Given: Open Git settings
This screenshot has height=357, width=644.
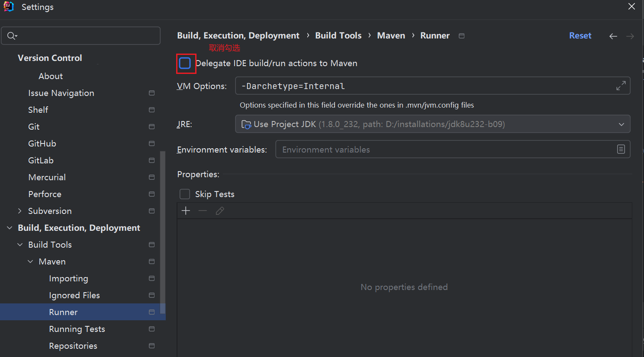Looking at the screenshot, I should 34,127.
